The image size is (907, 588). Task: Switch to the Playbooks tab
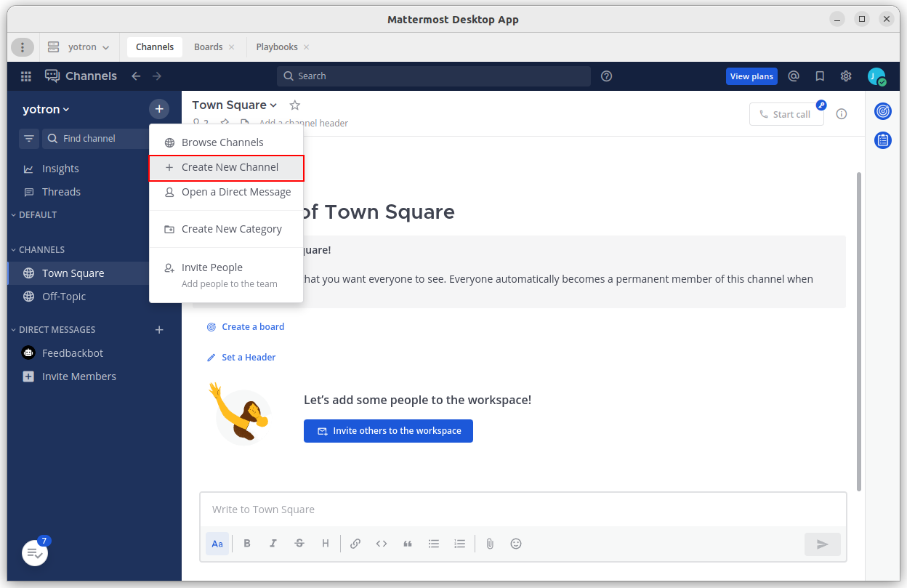(x=277, y=47)
